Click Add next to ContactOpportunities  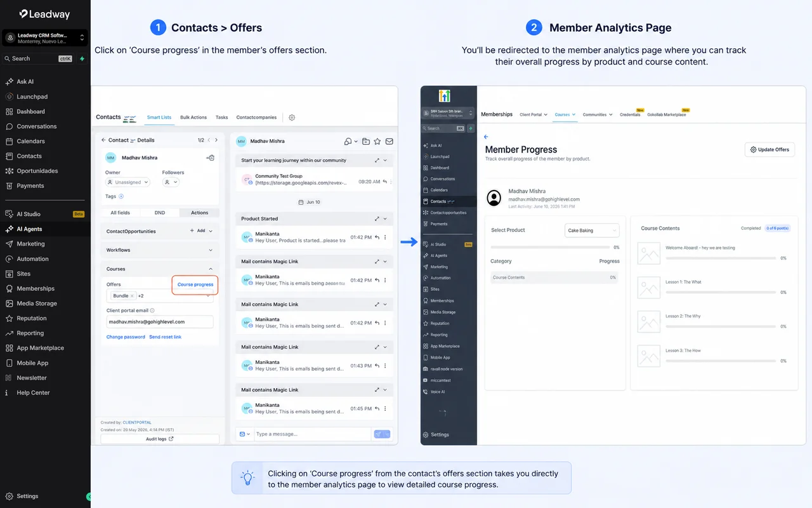tap(198, 231)
